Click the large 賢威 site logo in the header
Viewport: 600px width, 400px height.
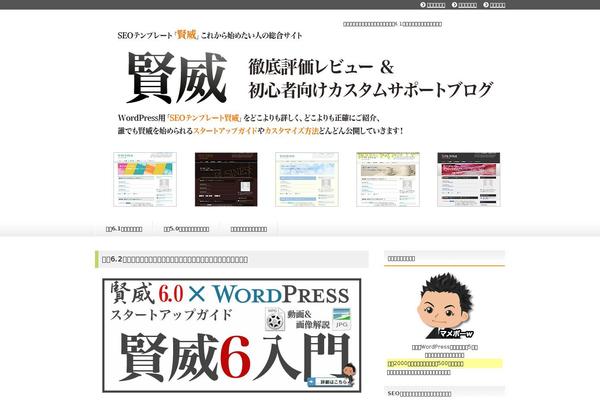[x=177, y=78]
